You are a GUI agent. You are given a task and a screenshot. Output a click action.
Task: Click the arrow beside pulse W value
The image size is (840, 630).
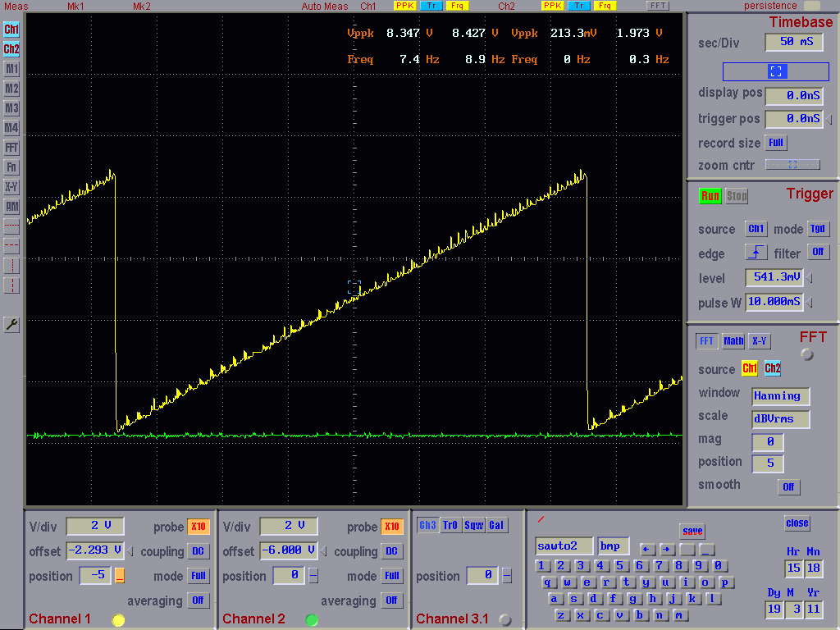point(810,303)
